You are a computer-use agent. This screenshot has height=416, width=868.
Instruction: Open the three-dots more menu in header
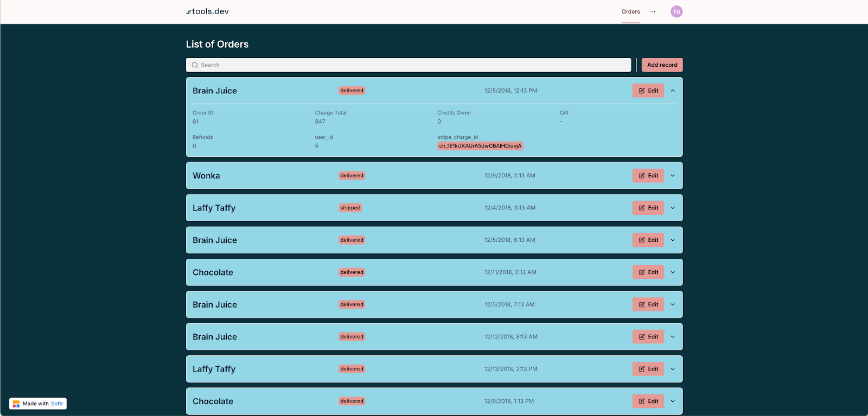(x=653, y=11)
